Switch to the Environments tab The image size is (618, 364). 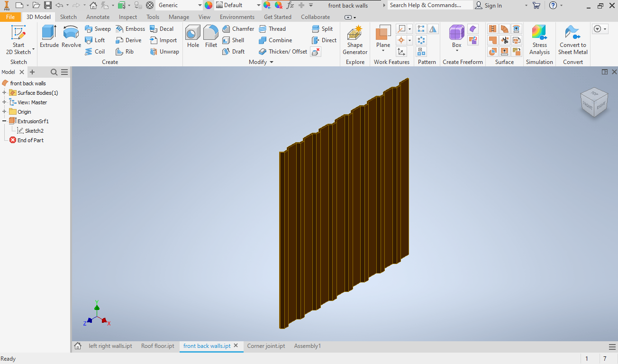click(237, 17)
